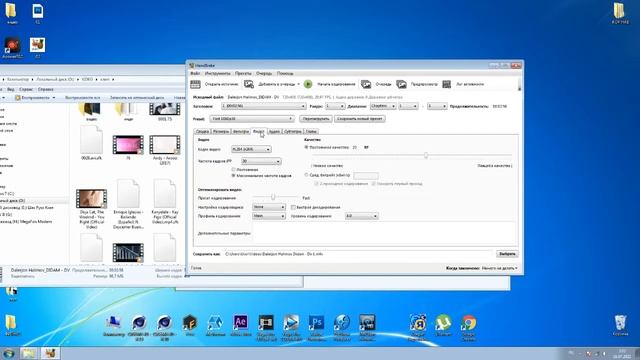Click the Воспроизвести button in Explorer toolbar
Screen dimensions: 640x360
[x=35, y=98]
